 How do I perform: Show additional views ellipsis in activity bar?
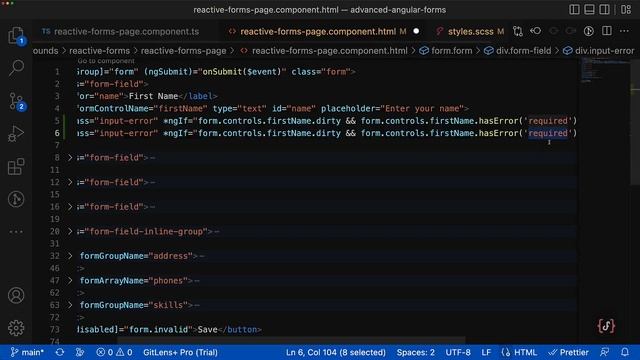coord(16,232)
